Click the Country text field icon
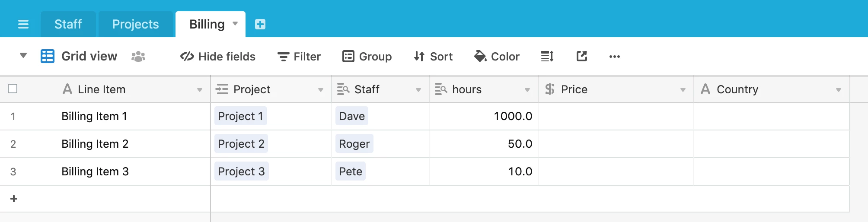 pyautogui.click(x=705, y=89)
